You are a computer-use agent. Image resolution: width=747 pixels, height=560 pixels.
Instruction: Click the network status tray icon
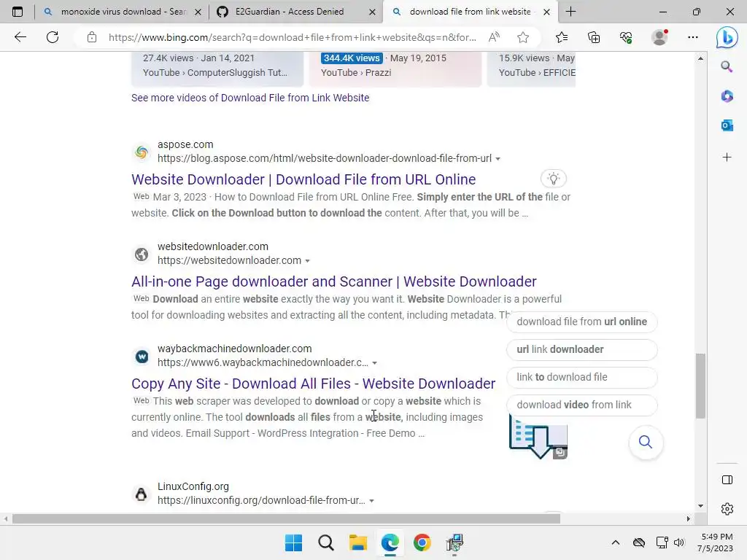tap(661, 542)
